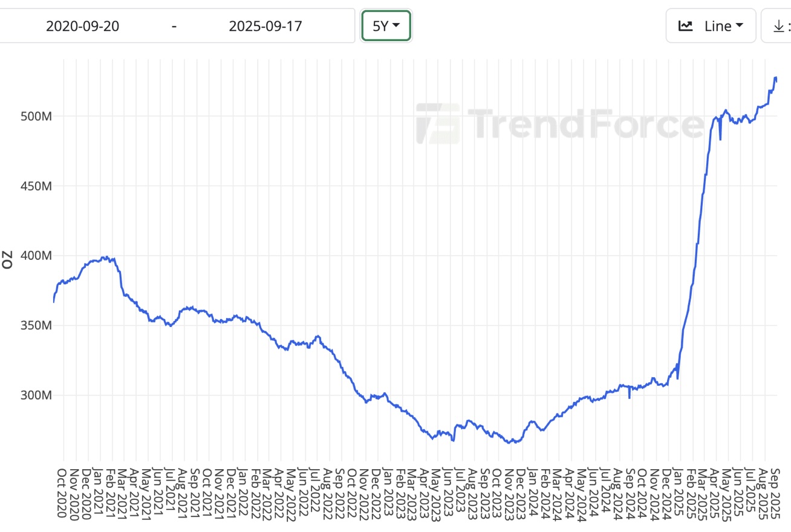Click the start date 2020-09-20 field
Image resolution: width=791 pixels, height=532 pixels.
[x=84, y=26]
